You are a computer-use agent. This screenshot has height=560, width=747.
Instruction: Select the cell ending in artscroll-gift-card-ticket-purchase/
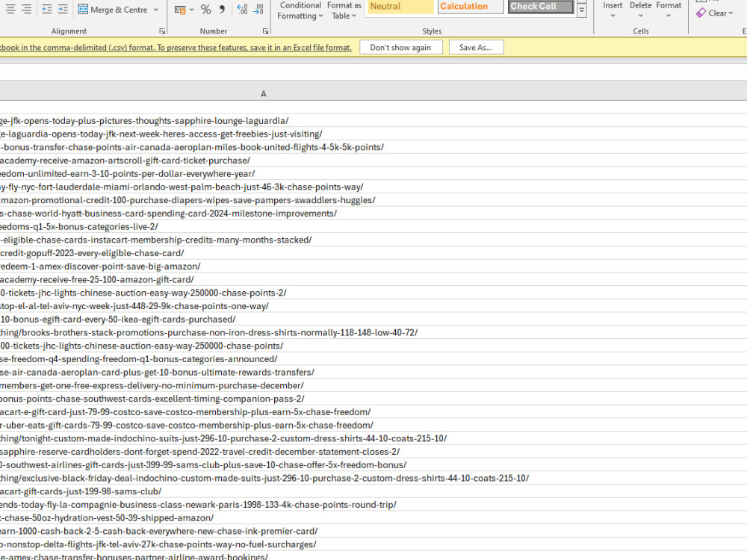pos(373,161)
